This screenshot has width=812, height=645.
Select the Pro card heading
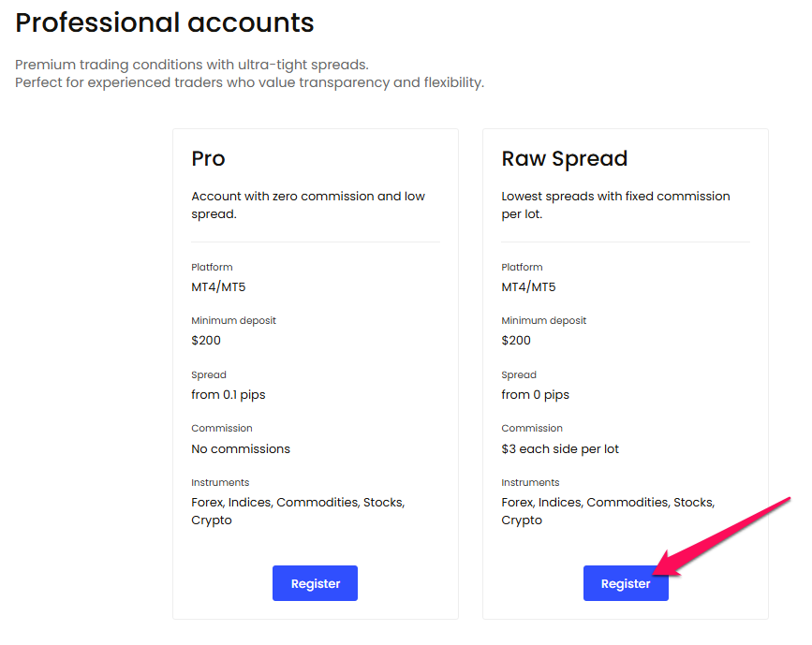(208, 159)
